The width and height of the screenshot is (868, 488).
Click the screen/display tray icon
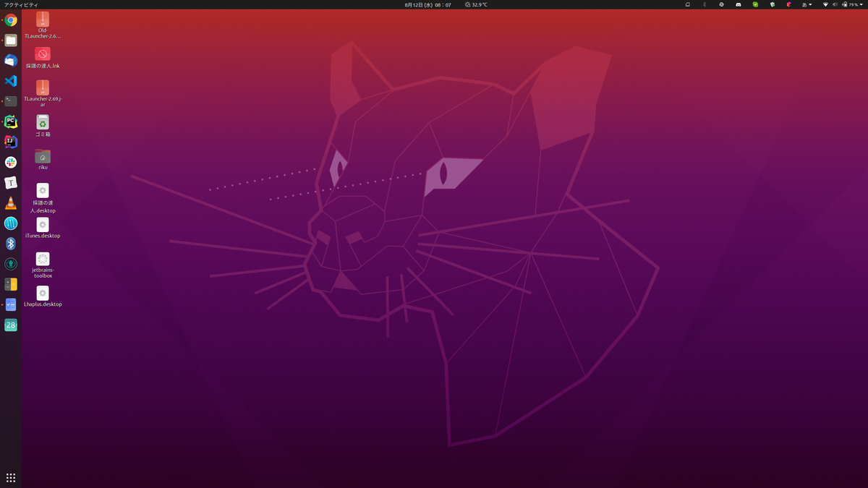[688, 4]
